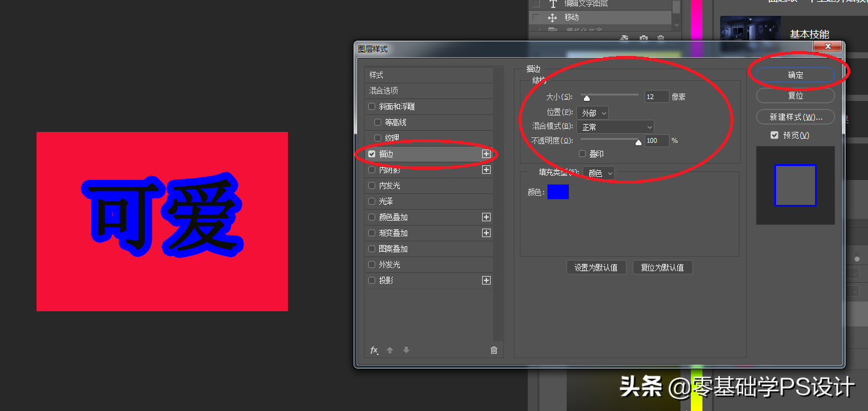This screenshot has width=868, height=411.
Task: Click the 大小 size slider handle
Action: coord(587,97)
